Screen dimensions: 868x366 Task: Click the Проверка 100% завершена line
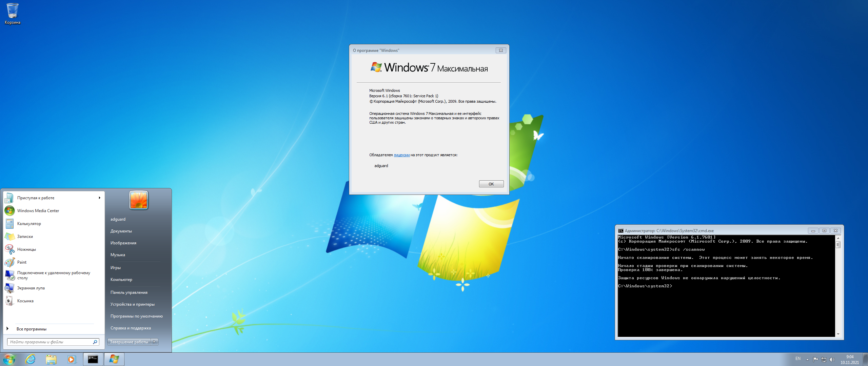pyautogui.click(x=650, y=270)
